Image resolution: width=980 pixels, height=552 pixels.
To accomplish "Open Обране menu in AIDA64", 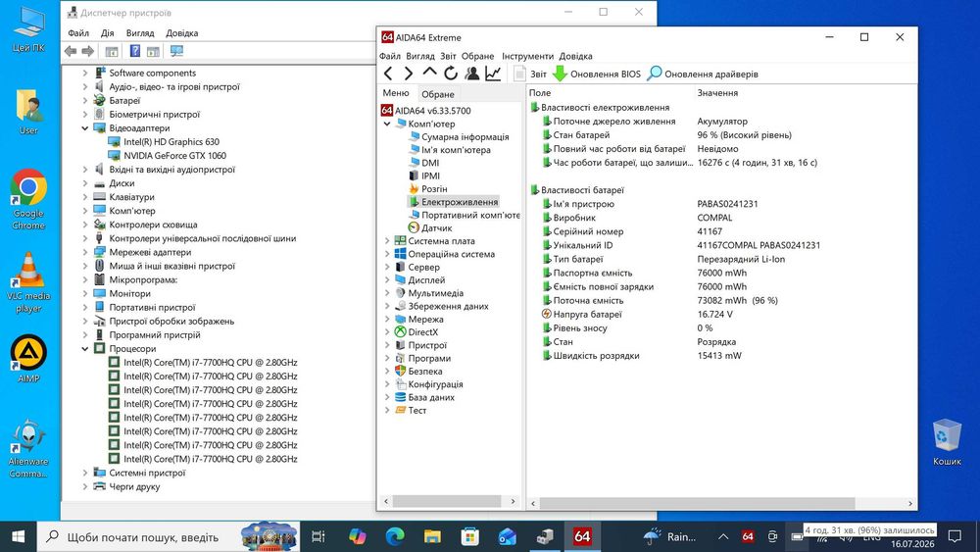I will pyautogui.click(x=477, y=56).
